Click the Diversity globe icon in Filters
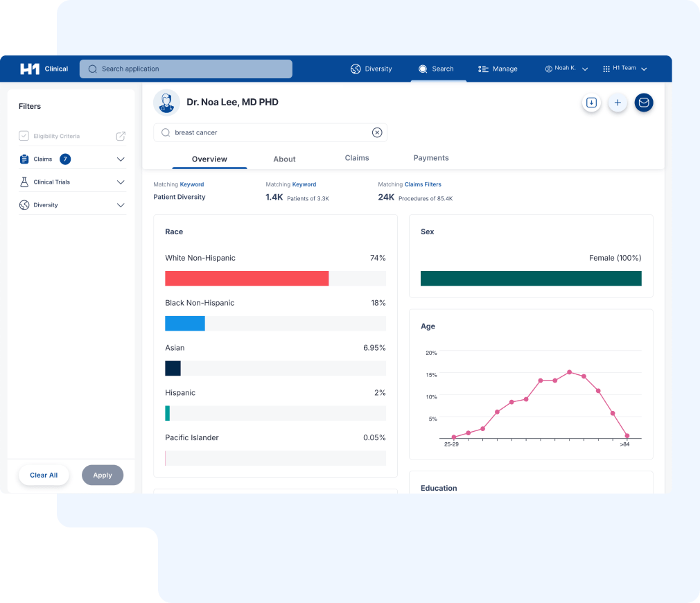700x603 pixels. point(24,205)
